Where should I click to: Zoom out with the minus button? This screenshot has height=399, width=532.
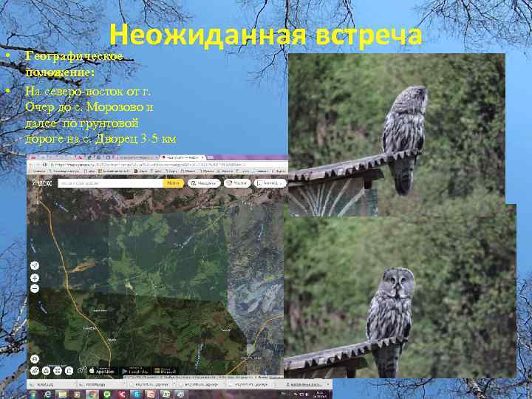(35, 289)
